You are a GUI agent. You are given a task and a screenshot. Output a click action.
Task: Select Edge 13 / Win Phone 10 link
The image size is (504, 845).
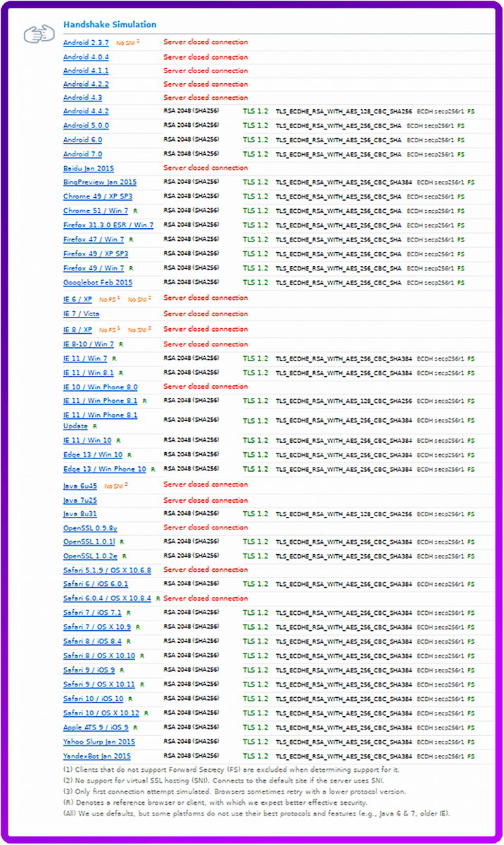point(104,470)
